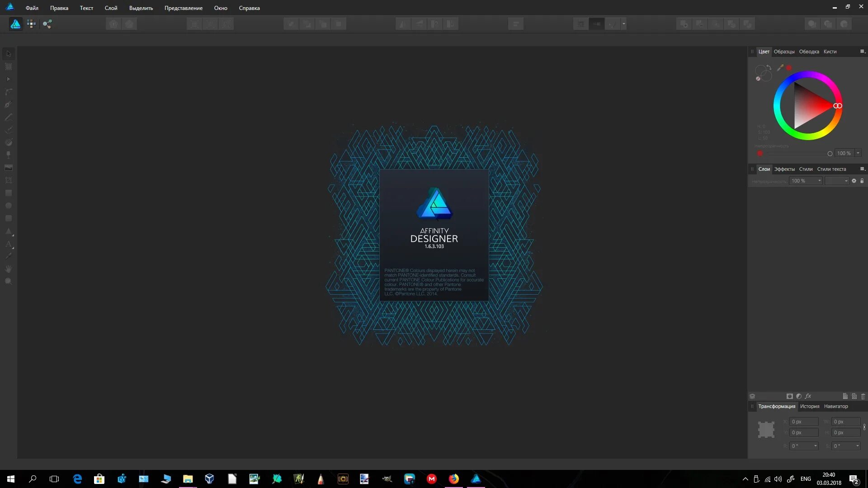The width and height of the screenshot is (868, 488).
Task: Swap stroke and fill colors arrow
Action: pyautogui.click(x=769, y=68)
